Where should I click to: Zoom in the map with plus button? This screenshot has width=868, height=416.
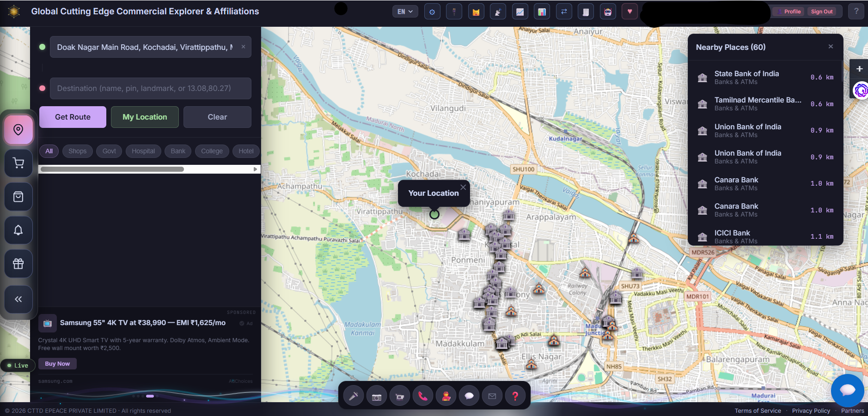(859, 69)
